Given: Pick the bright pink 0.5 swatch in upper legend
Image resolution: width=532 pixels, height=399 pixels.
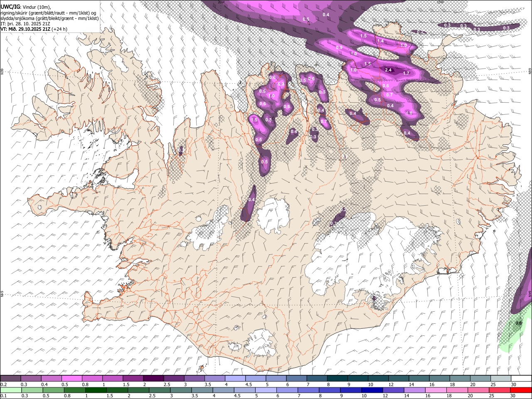Looking at the screenshot, I should click(72, 379).
